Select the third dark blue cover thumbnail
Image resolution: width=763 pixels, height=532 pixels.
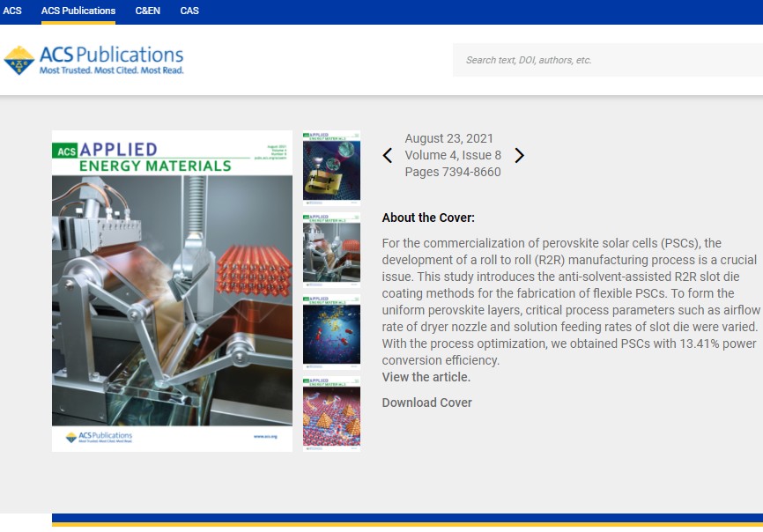click(331, 332)
